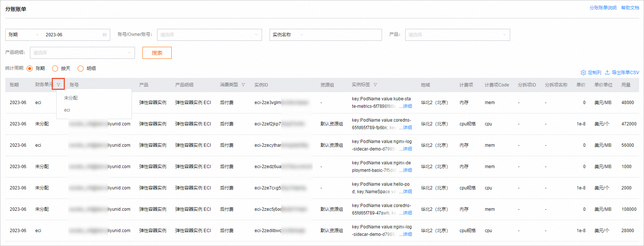Screen dimensions: 644x246
Task: Open 分账账单说明 link
Action: tap(603, 8)
